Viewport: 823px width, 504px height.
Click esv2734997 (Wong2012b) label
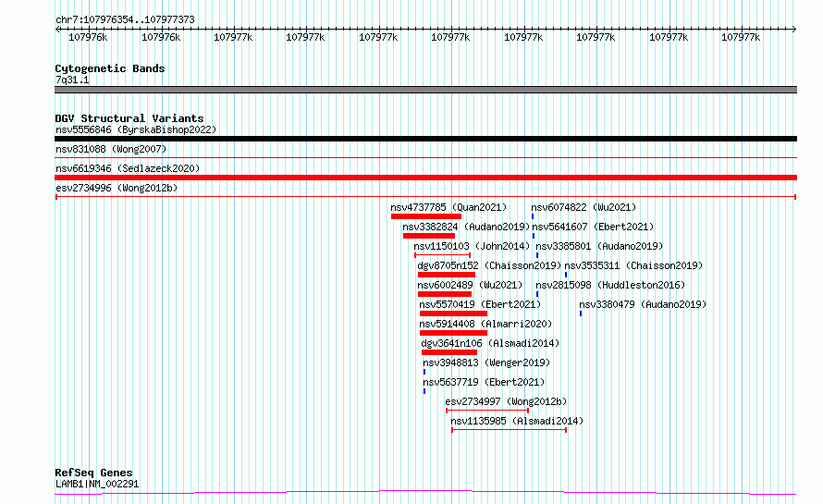point(506,401)
